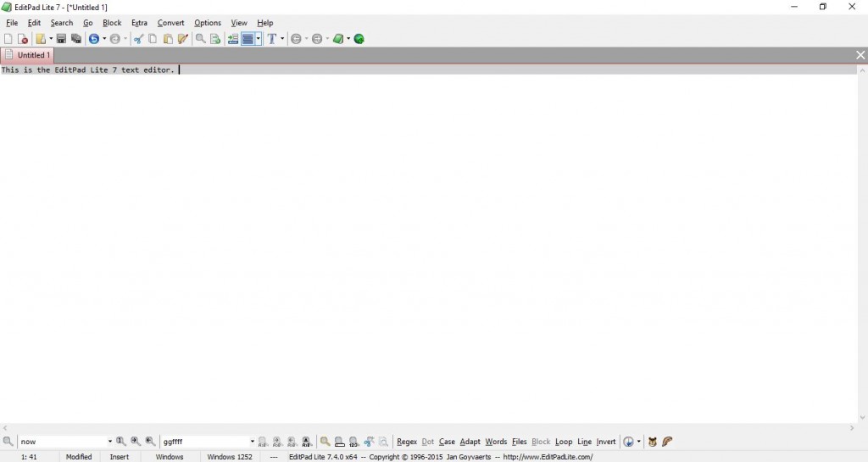Click the yellow highlight matches icon

(325, 442)
